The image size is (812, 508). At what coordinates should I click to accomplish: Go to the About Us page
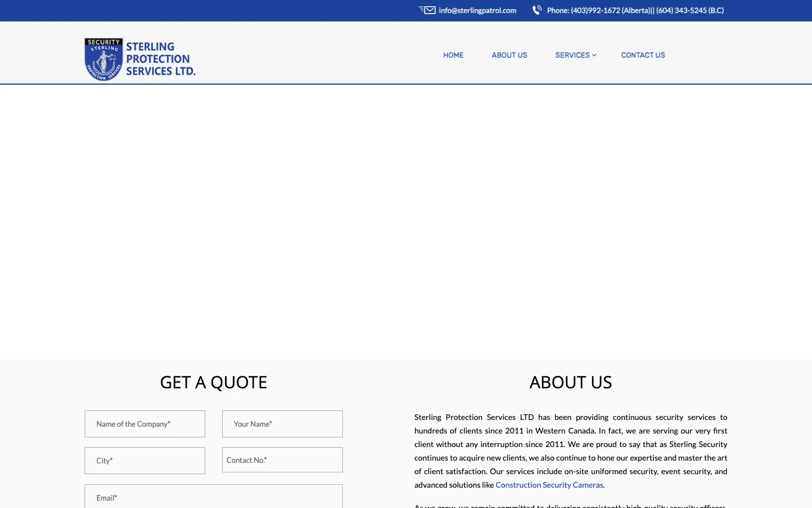[509, 55]
